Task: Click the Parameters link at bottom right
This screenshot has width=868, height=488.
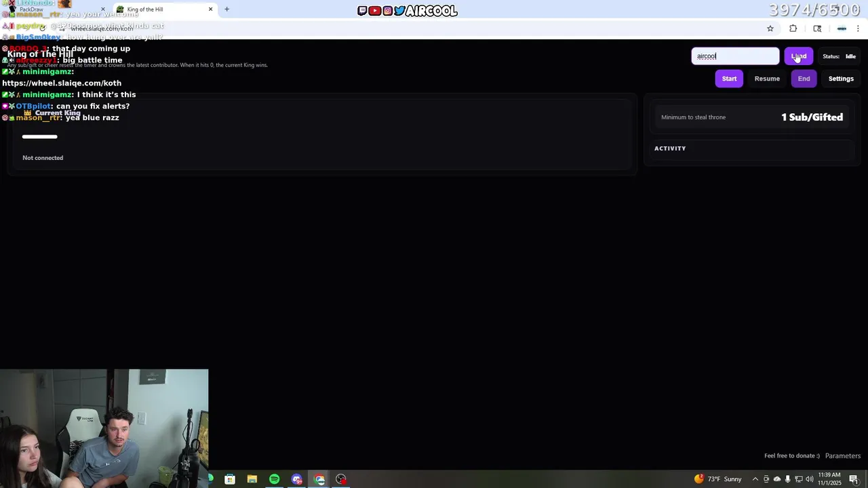Action: 843,455
